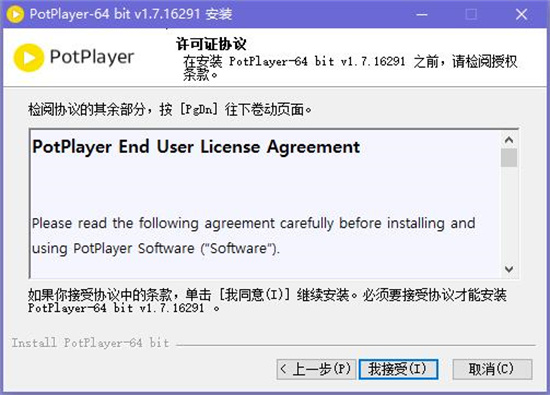Image resolution: width=550 pixels, height=395 pixels.
Task: Click the license box scroll-up arrow
Action: click(x=509, y=140)
